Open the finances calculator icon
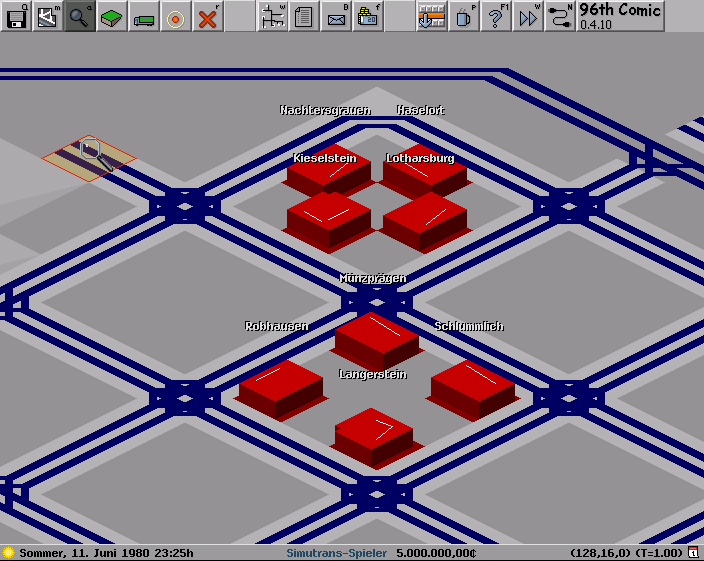This screenshot has width=704, height=561. point(368,16)
